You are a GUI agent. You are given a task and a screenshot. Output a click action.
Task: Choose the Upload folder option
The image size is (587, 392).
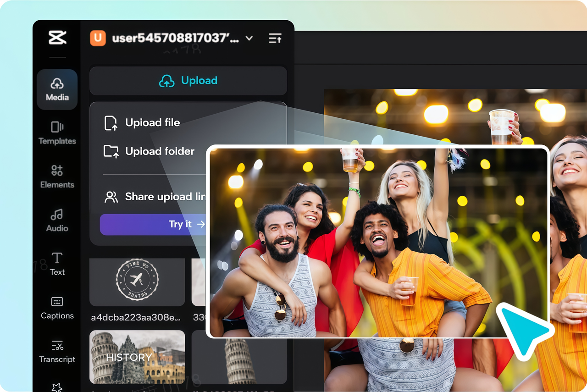[x=150, y=151]
